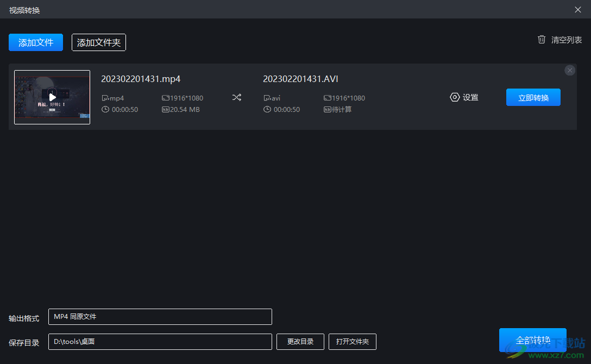
Task: Play the video preview thumbnail
Action: [x=52, y=97]
